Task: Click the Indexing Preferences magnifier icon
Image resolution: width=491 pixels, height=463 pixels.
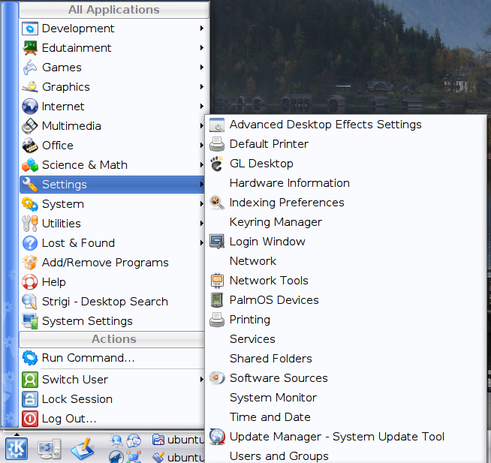Action: 217,203
